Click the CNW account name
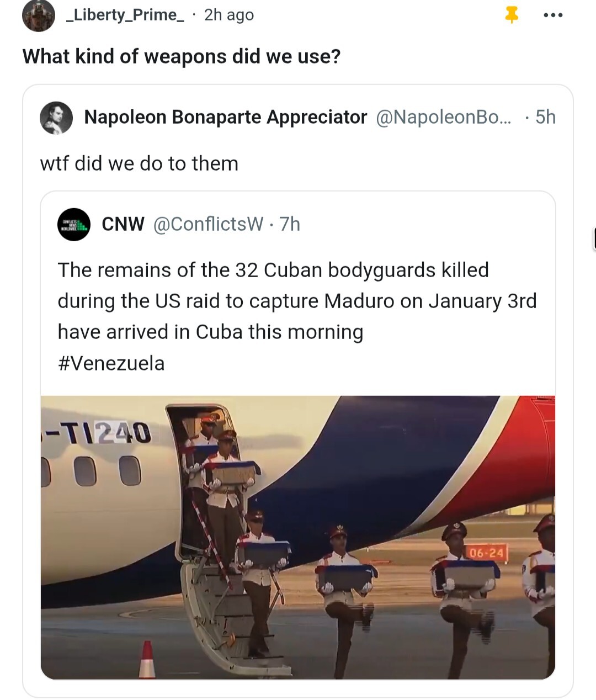596x700 pixels. pos(123,224)
